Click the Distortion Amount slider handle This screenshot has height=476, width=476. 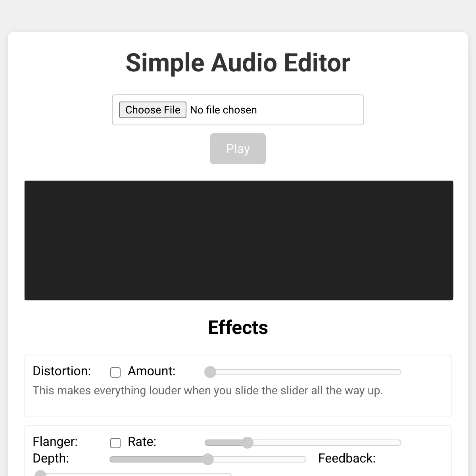point(210,372)
